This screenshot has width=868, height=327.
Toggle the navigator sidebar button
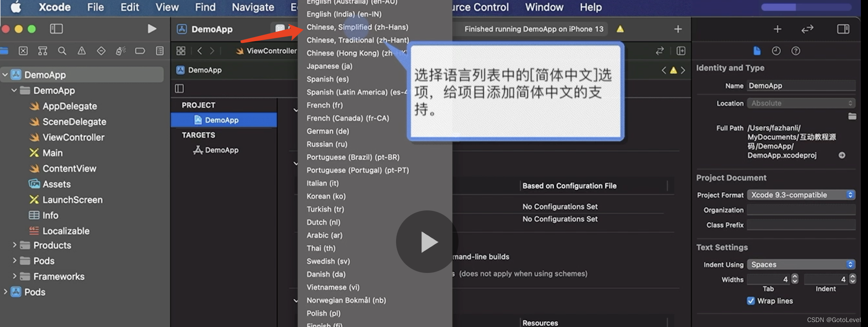[x=56, y=29]
